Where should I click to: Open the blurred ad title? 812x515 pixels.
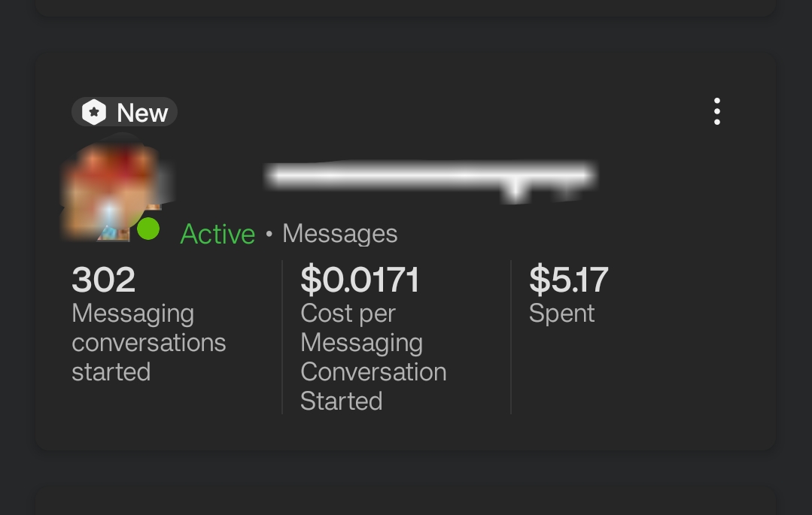(429, 177)
